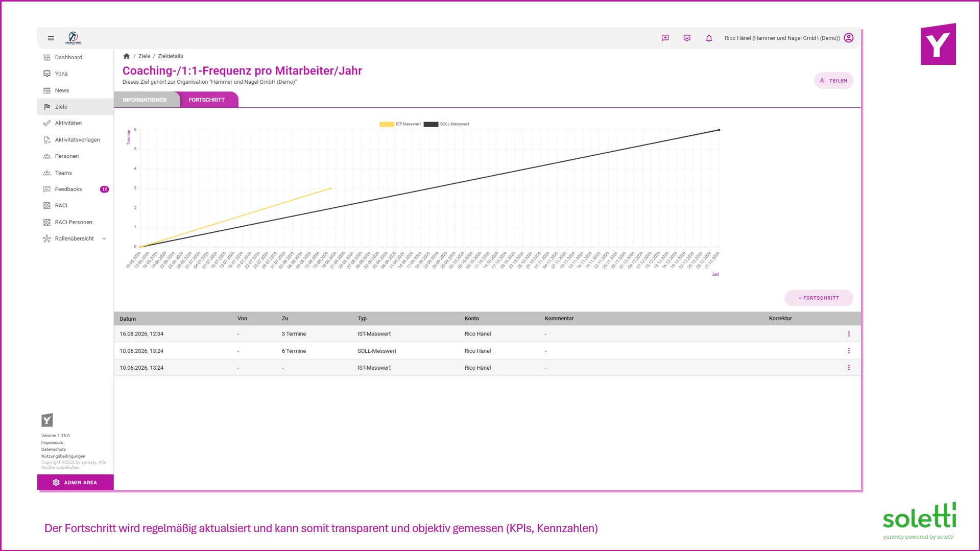This screenshot has width=980, height=551.
Task: Open row menu for 16.08.2026 entry
Action: point(849,334)
